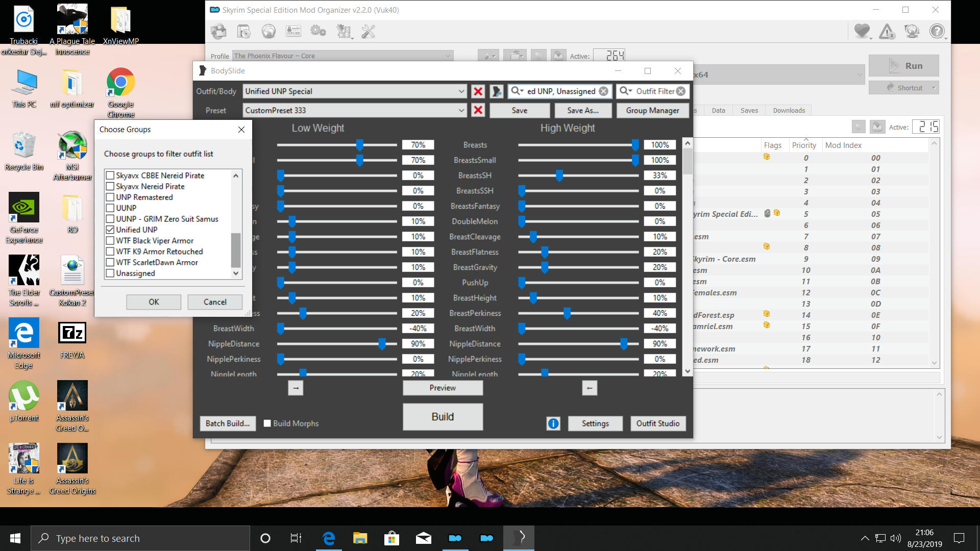The height and width of the screenshot is (551, 980).
Task: Click the red X beside the Preset dropdown
Action: 478,110
